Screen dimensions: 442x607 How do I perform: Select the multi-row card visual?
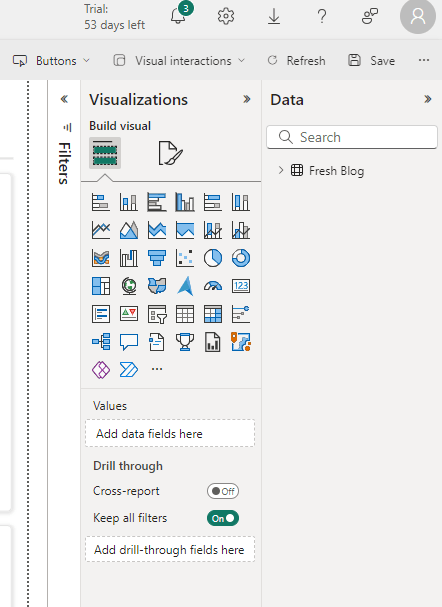click(101, 314)
